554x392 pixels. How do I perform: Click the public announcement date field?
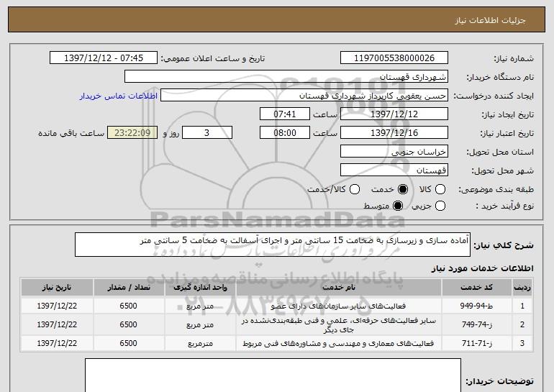(x=104, y=58)
